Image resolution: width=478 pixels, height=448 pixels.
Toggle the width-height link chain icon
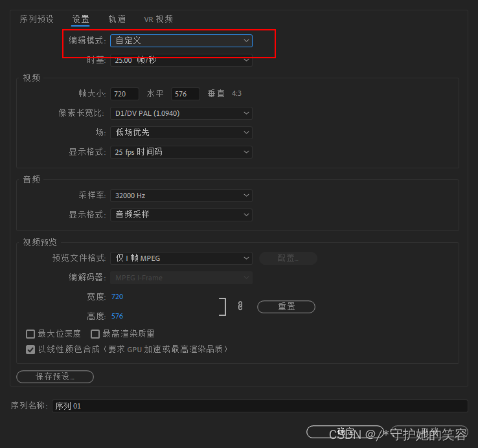(240, 306)
